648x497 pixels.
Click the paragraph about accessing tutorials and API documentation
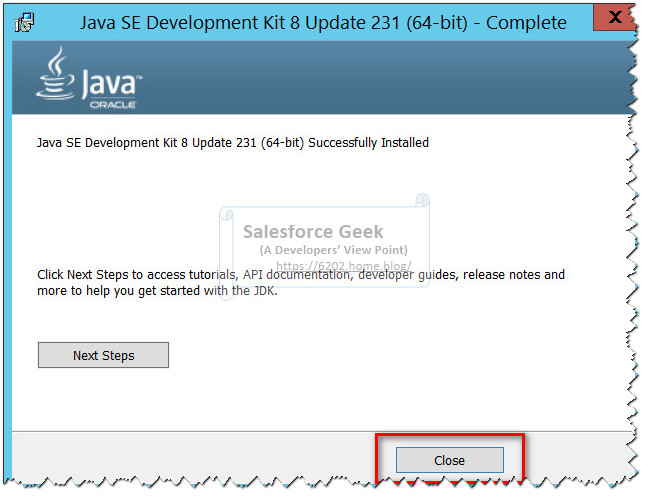[x=300, y=283]
